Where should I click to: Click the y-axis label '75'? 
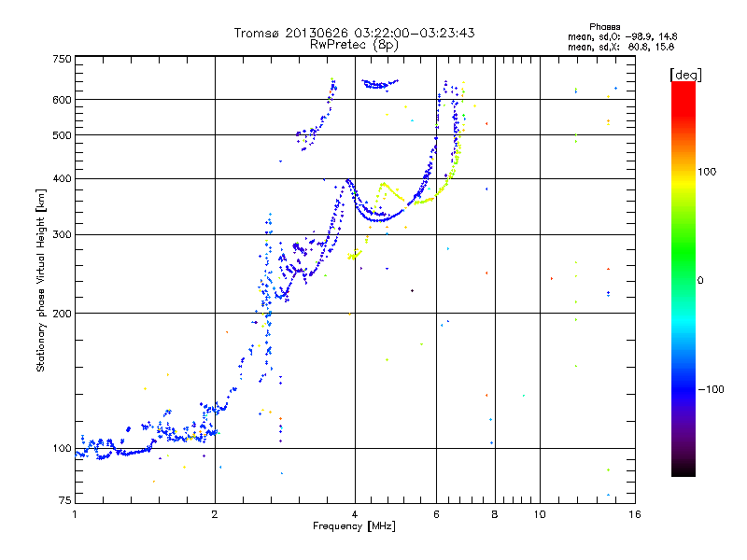click(x=65, y=500)
